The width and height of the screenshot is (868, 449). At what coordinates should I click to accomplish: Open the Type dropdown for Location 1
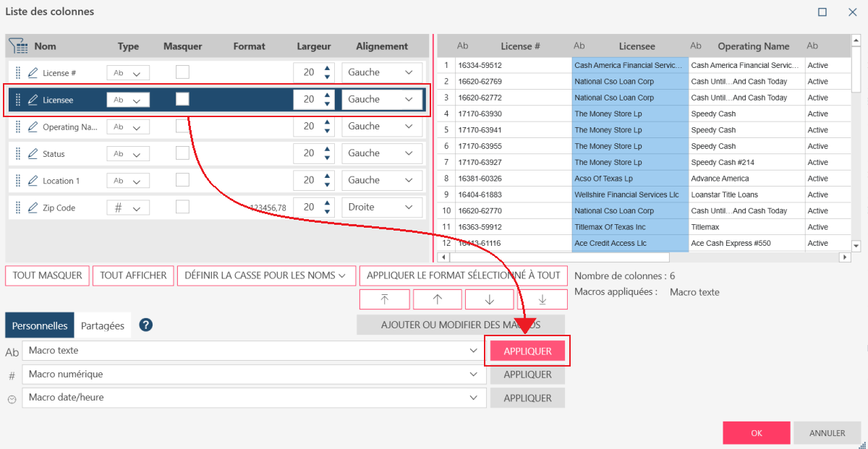128,181
